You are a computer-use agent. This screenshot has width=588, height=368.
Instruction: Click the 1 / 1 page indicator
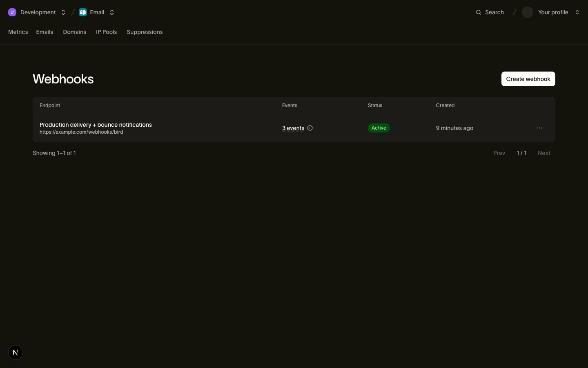(x=521, y=153)
